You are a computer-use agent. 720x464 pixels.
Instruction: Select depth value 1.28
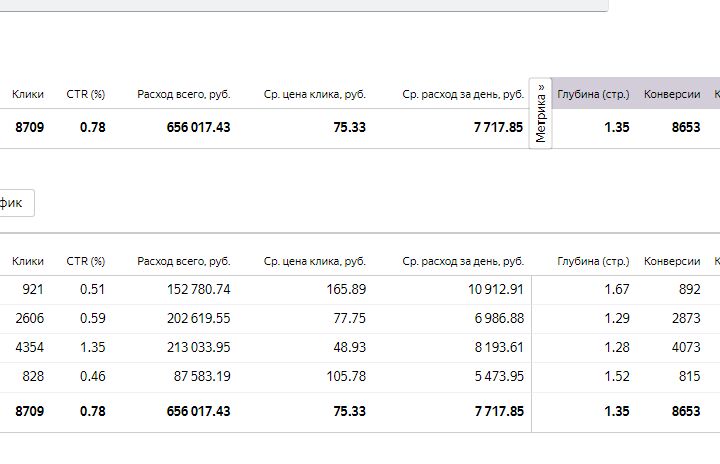pyautogui.click(x=617, y=347)
